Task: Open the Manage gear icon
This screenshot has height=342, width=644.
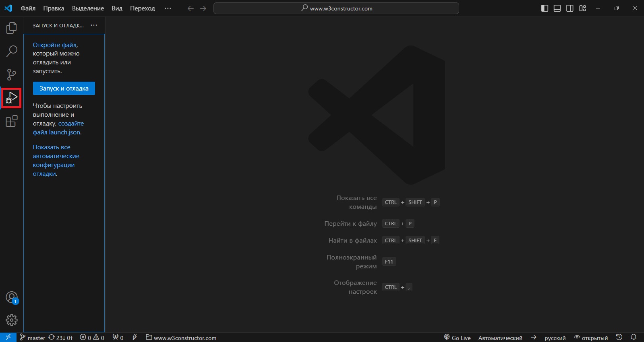Action: [12, 320]
